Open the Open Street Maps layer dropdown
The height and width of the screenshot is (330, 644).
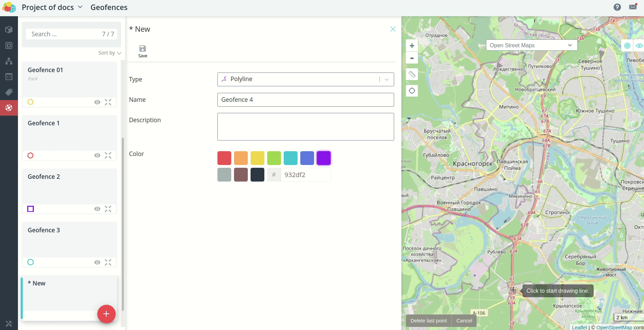click(531, 45)
